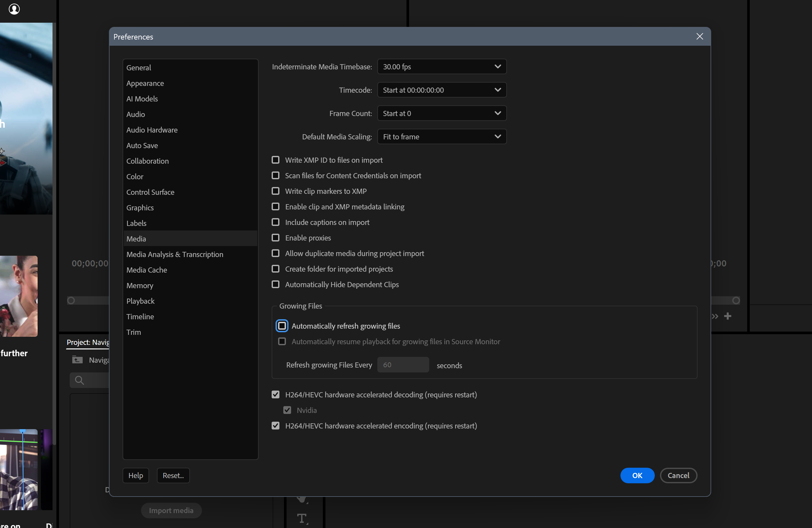Switch to Timeline preferences
The image size is (812, 528).
point(190,317)
